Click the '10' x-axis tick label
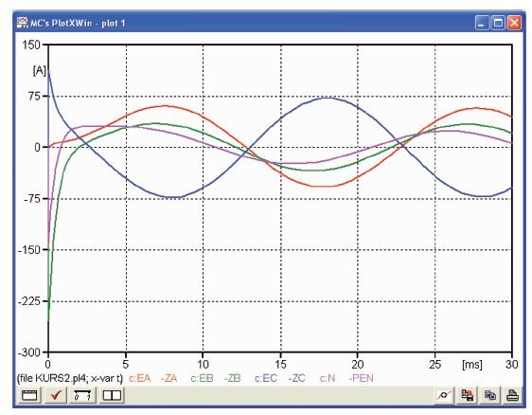Viewport: 532px width, 415px height. pyautogui.click(x=203, y=365)
